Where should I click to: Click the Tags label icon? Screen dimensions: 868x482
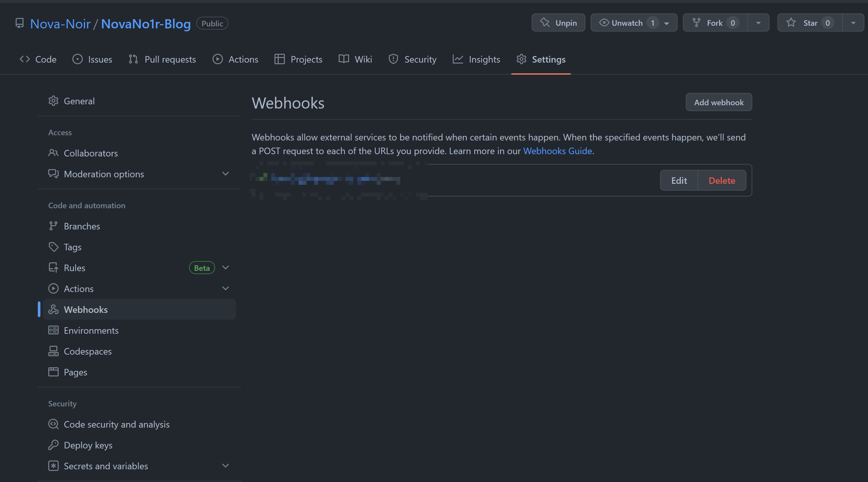53,247
